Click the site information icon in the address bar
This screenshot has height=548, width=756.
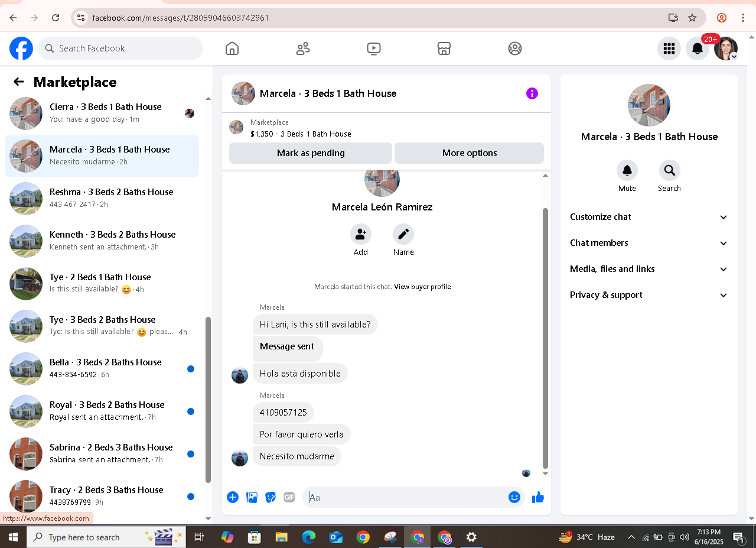[82, 18]
